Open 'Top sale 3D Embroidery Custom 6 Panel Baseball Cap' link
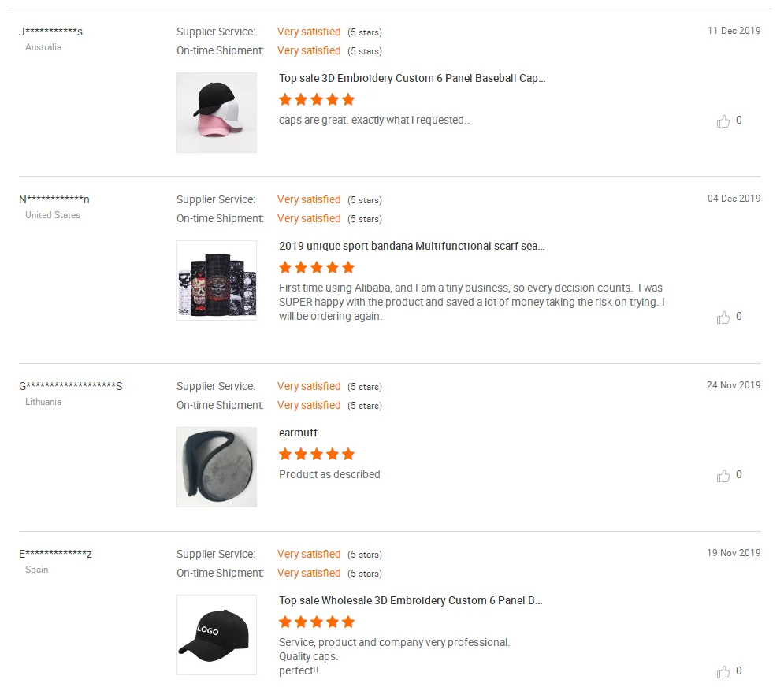 click(412, 79)
